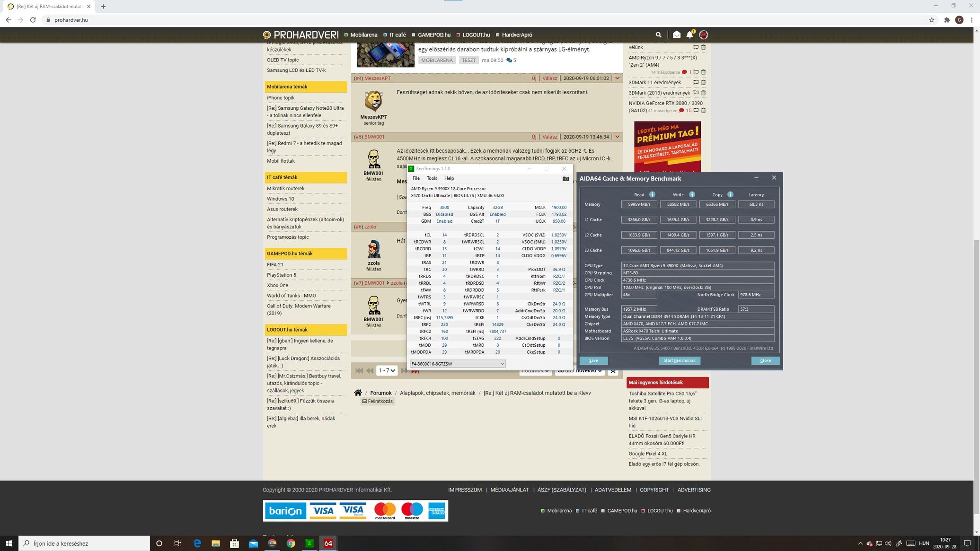The image size is (980, 551).
Task: Open Toshiba Satellite Pro C50 ad listing
Action: click(662, 401)
